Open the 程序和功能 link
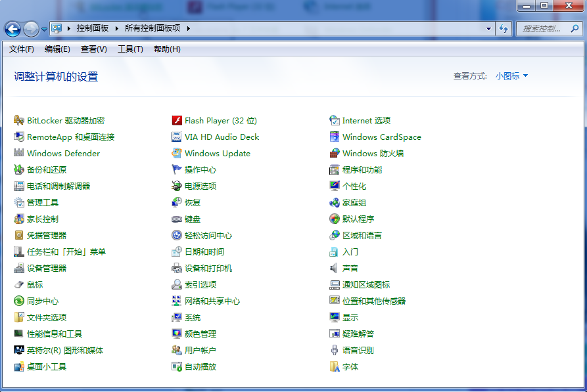The width and height of the screenshot is (587, 392). pos(362,170)
